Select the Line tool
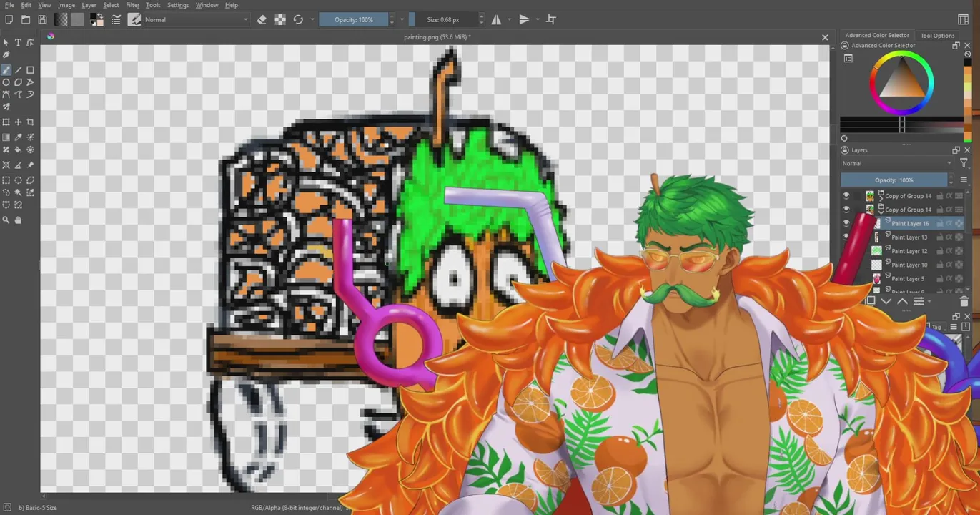 pyautogui.click(x=18, y=70)
